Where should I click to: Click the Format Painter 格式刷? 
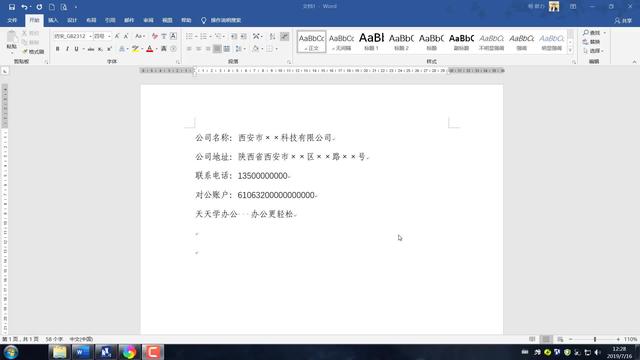(x=33, y=52)
